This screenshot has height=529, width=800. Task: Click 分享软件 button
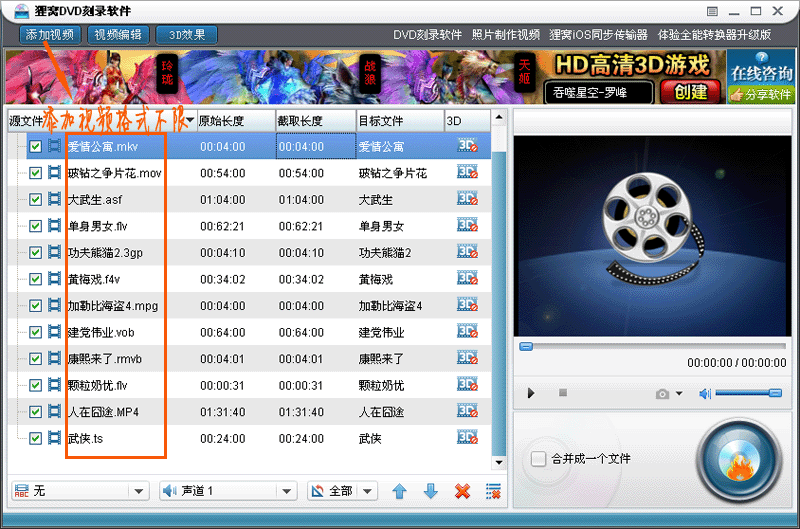[x=761, y=94]
